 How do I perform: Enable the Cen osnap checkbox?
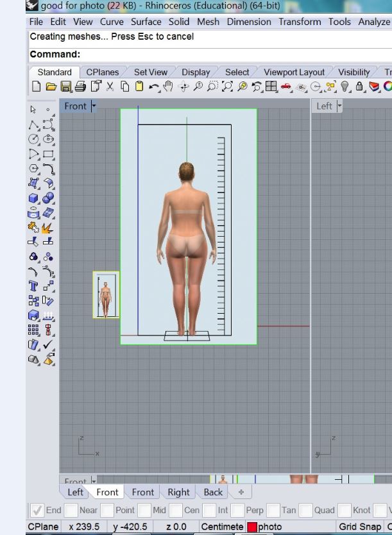175,511
